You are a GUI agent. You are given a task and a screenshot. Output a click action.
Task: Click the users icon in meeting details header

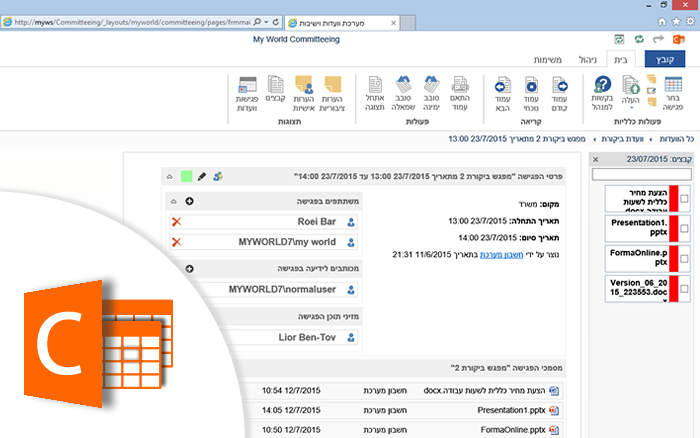(x=218, y=176)
